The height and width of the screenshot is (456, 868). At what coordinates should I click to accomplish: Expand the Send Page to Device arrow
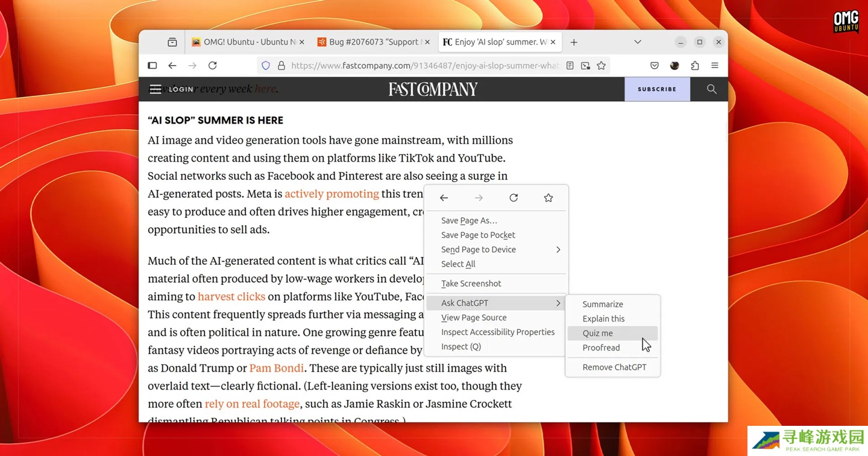[558, 250]
